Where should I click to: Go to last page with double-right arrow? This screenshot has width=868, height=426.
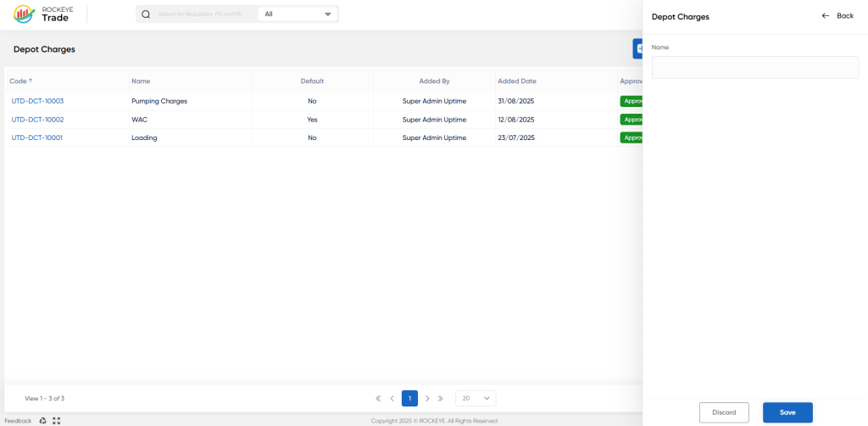441,398
